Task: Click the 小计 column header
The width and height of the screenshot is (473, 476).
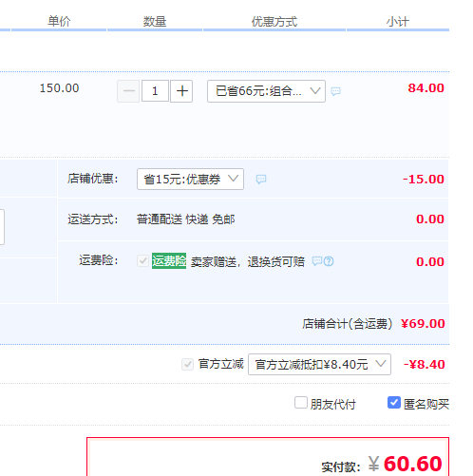Action: (x=398, y=22)
